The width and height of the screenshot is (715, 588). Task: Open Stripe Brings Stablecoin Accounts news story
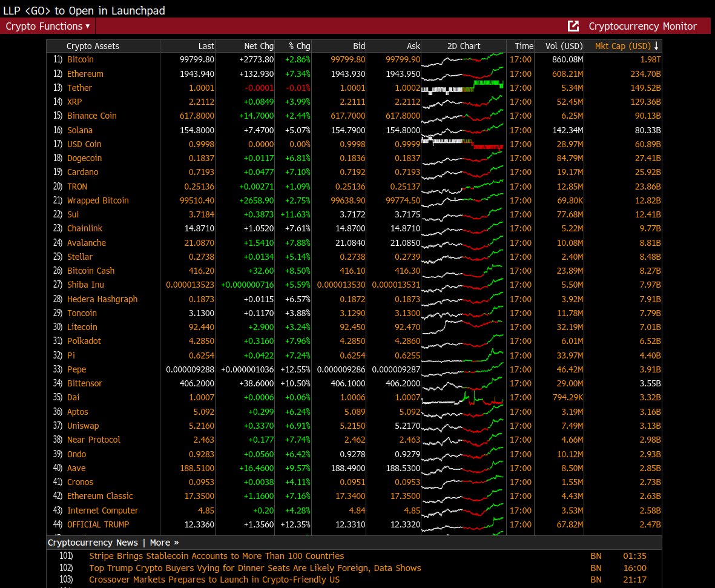coord(216,556)
